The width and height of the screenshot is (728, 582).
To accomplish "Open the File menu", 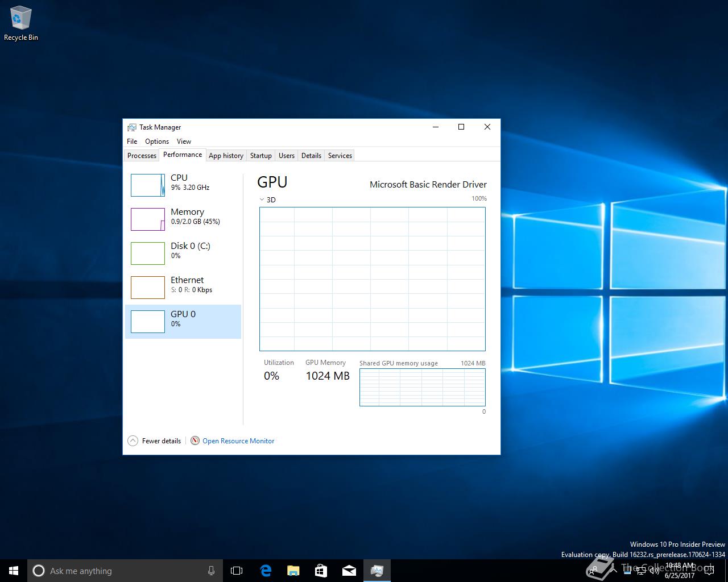I will pos(132,142).
